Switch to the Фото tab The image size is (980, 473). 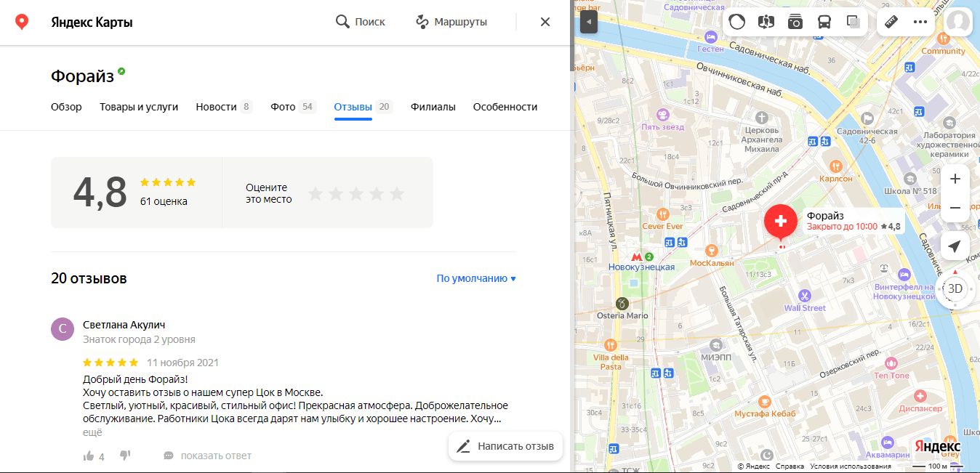point(281,106)
